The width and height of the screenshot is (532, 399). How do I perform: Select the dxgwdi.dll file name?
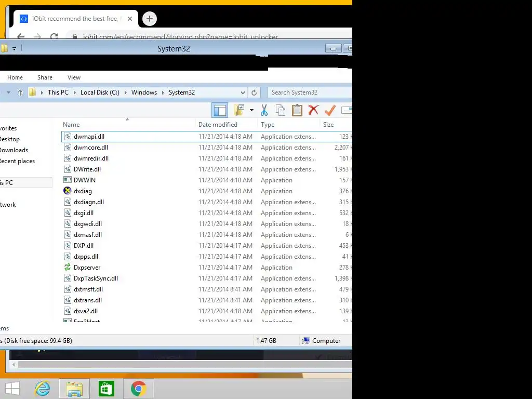[x=88, y=223]
